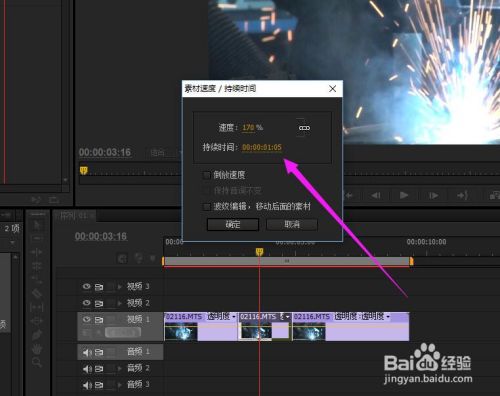The width and height of the screenshot is (500, 396).
Task: Open the 适合 zoom level dropdown
Action: (x=165, y=153)
